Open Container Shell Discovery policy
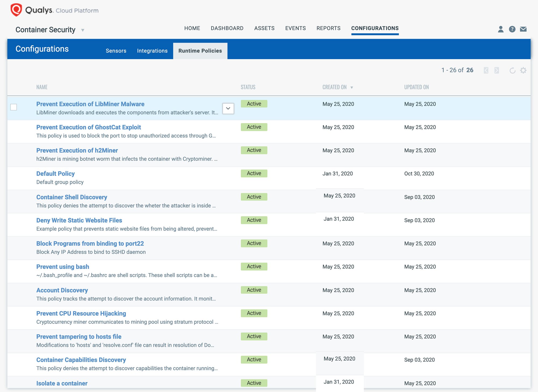 tap(72, 197)
